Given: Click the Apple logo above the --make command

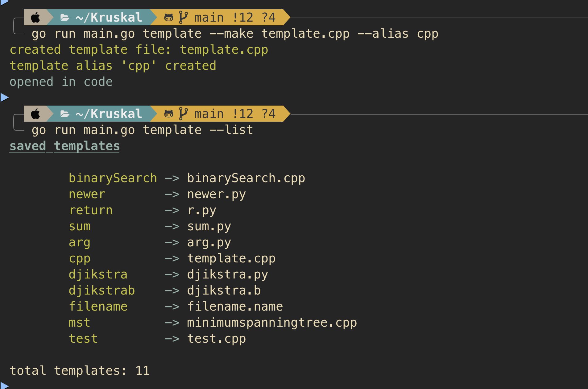Looking at the screenshot, I should (x=36, y=18).
